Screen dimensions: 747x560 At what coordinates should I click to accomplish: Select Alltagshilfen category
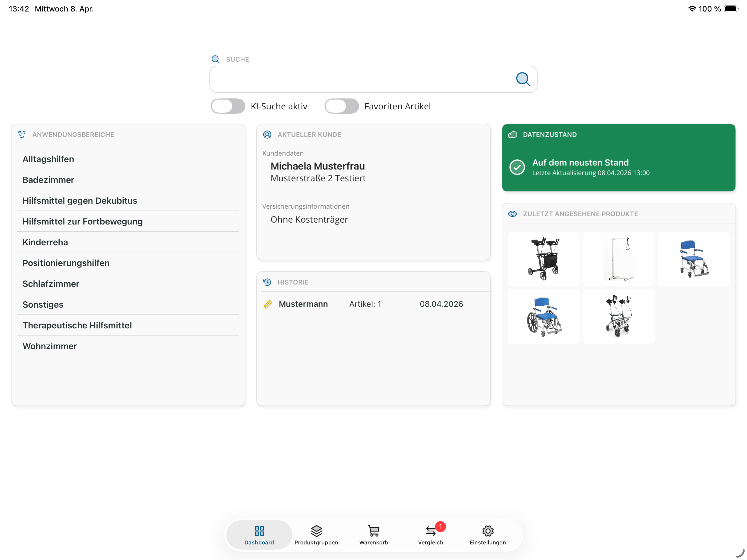[128, 159]
